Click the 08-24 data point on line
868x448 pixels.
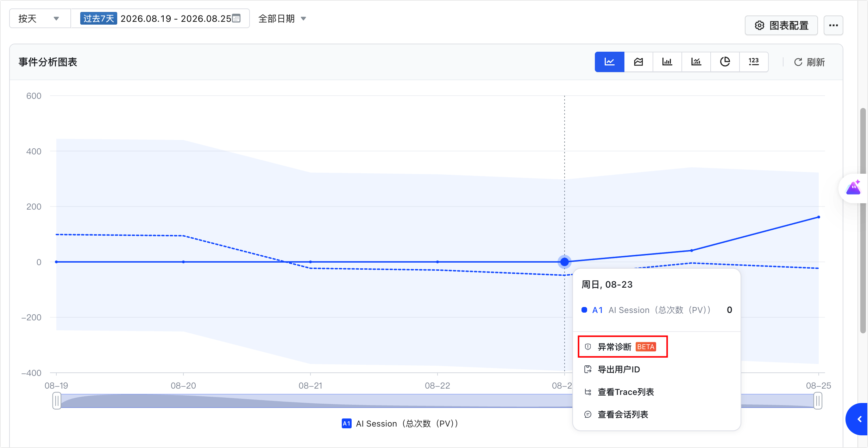691,250
